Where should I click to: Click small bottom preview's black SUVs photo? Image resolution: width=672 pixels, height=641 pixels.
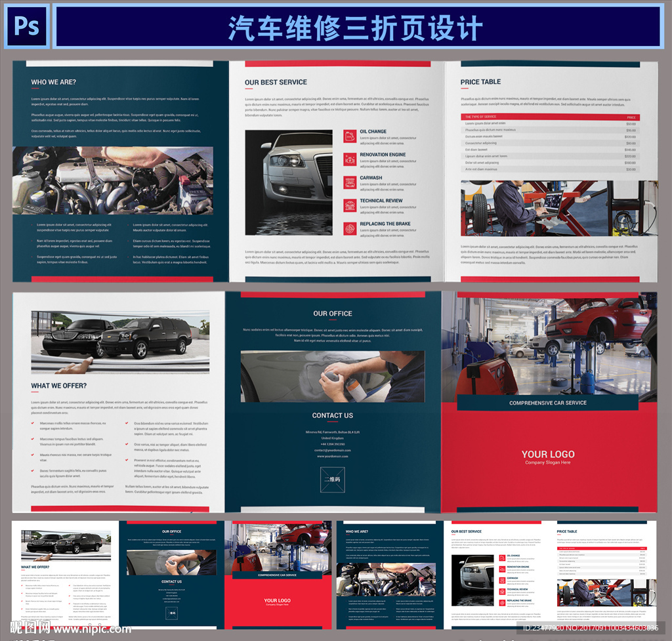tap(66, 545)
